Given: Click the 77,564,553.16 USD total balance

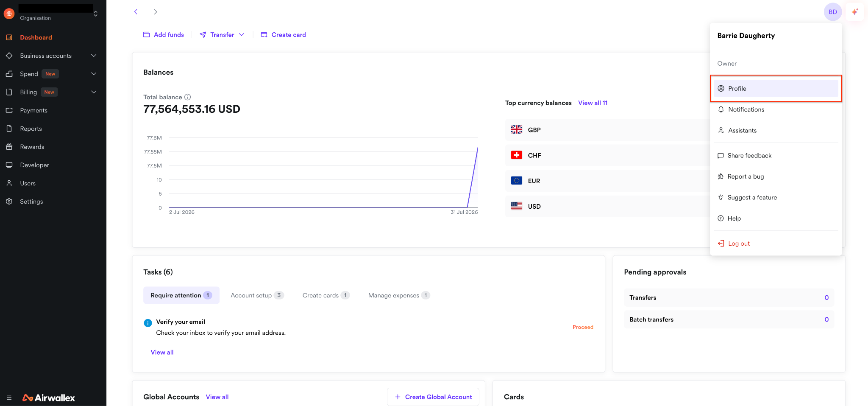Looking at the screenshot, I should [192, 109].
